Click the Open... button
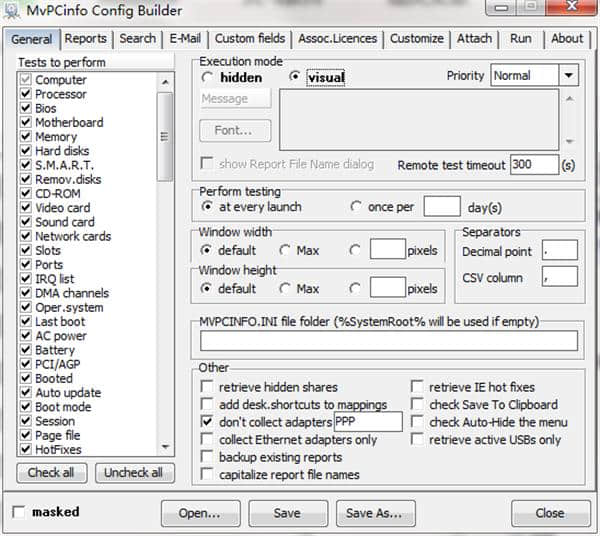The height and width of the screenshot is (536, 600). click(x=200, y=513)
